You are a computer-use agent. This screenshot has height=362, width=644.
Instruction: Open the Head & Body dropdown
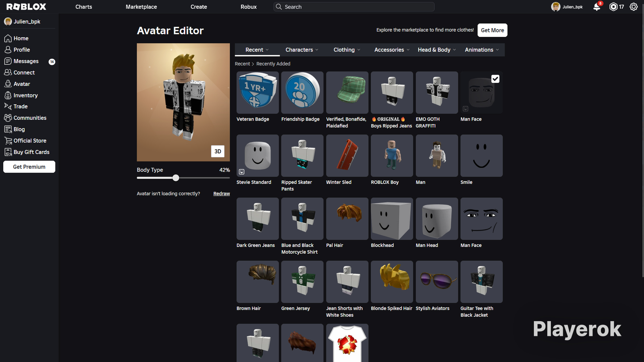click(x=436, y=50)
